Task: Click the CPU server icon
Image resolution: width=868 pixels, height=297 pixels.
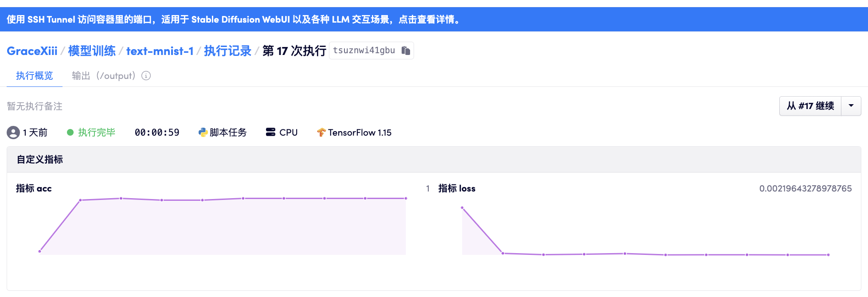Action: [x=270, y=132]
